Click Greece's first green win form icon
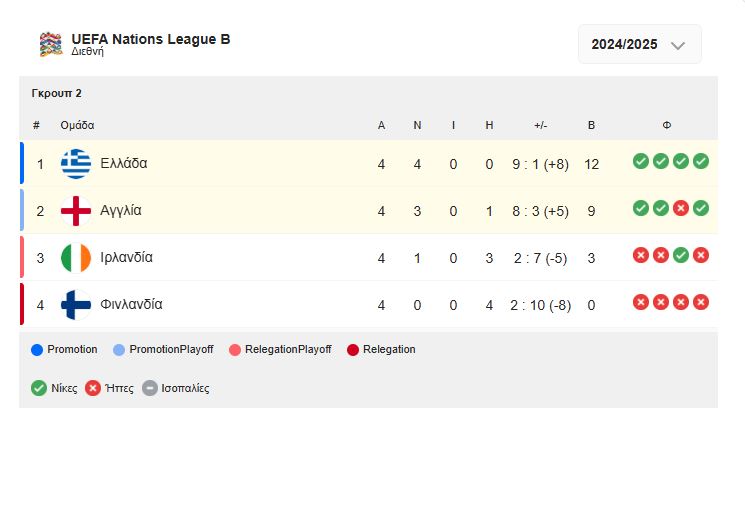The height and width of the screenshot is (514, 745). tap(641, 161)
